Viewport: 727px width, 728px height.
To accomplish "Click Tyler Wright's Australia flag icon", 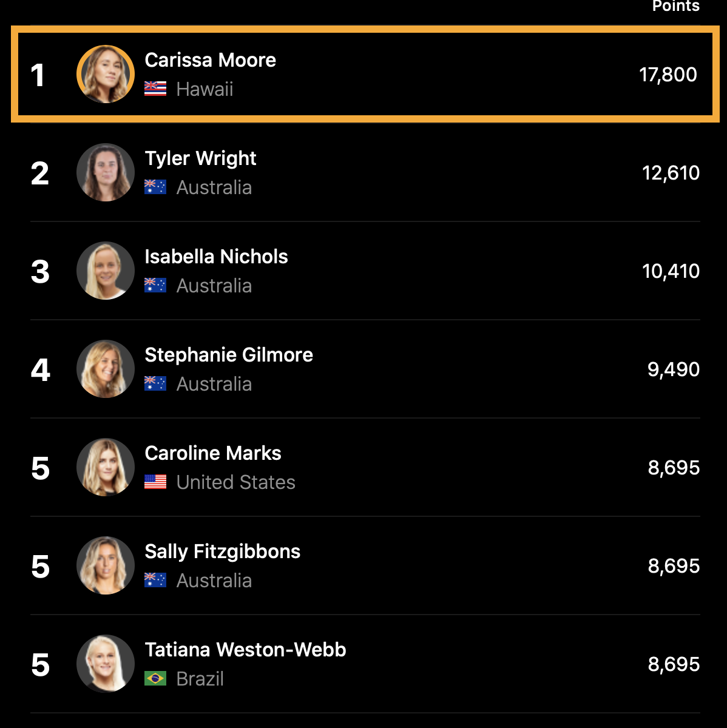I will coord(155,187).
